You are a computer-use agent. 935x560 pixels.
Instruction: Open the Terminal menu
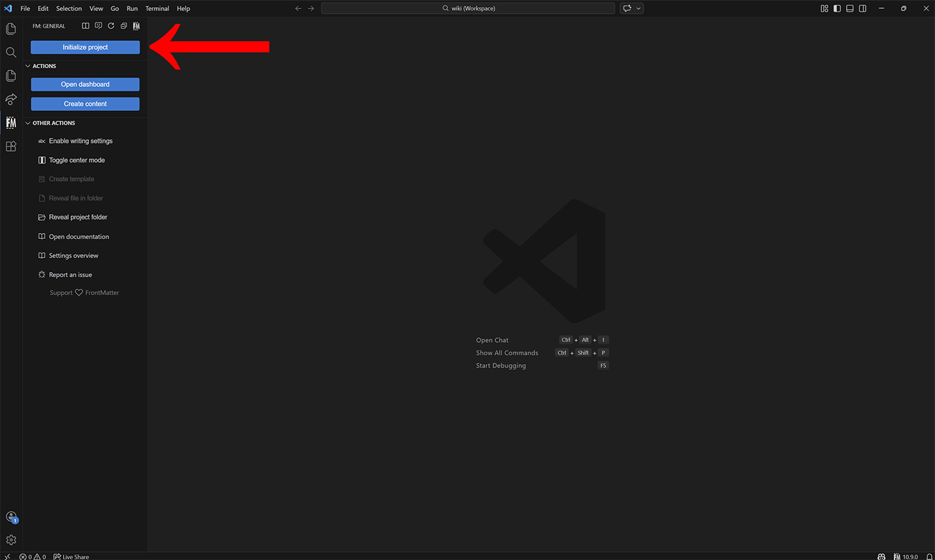[x=157, y=8]
